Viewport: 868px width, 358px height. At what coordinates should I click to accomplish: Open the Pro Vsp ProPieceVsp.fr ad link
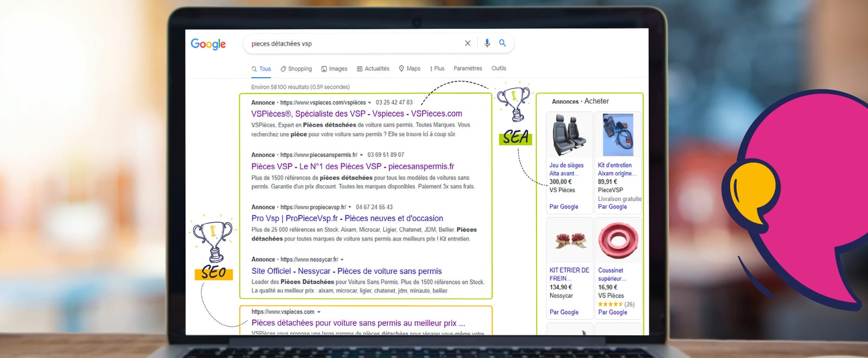(x=347, y=218)
